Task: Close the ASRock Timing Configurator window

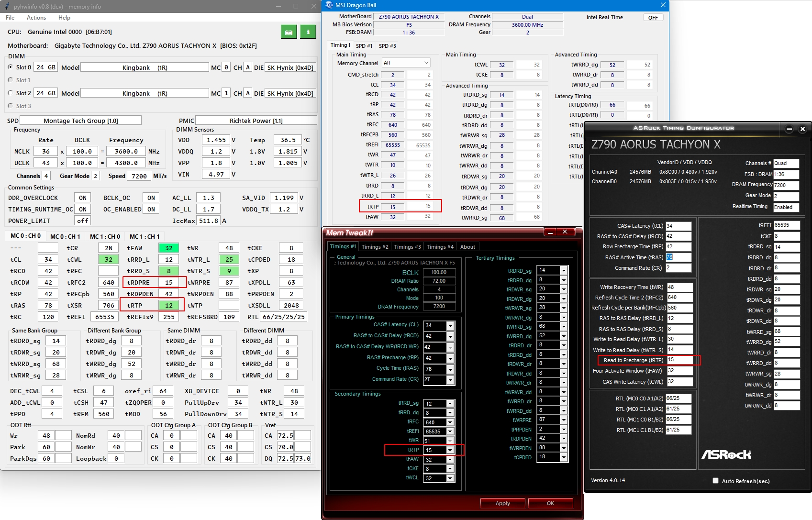Action: pyautogui.click(x=803, y=129)
